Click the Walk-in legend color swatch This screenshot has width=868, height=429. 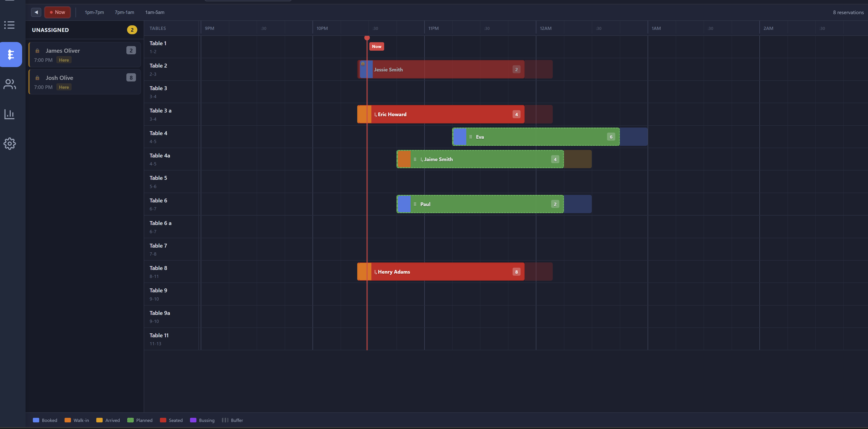(x=67, y=420)
